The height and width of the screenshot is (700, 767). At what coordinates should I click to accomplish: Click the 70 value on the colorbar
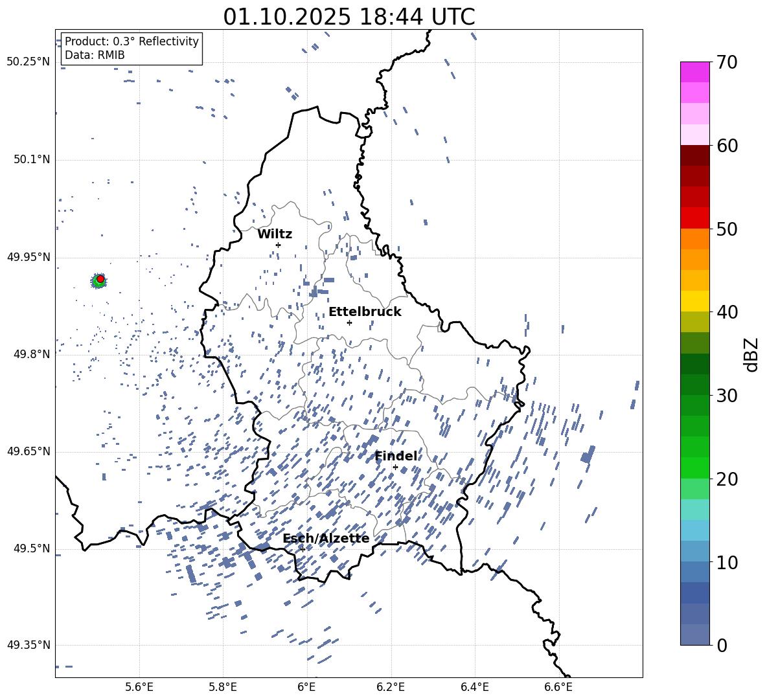(x=727, y=62)
